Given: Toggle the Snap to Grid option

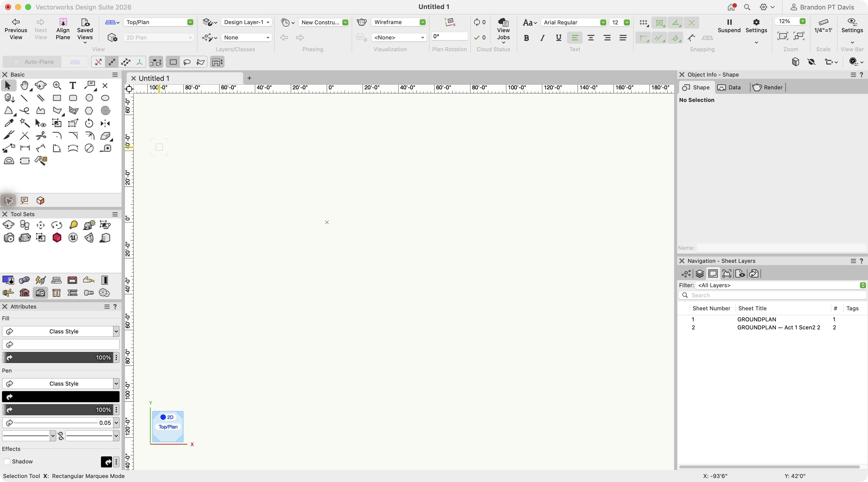Looking at the screenshot, I should pos(643,23).
